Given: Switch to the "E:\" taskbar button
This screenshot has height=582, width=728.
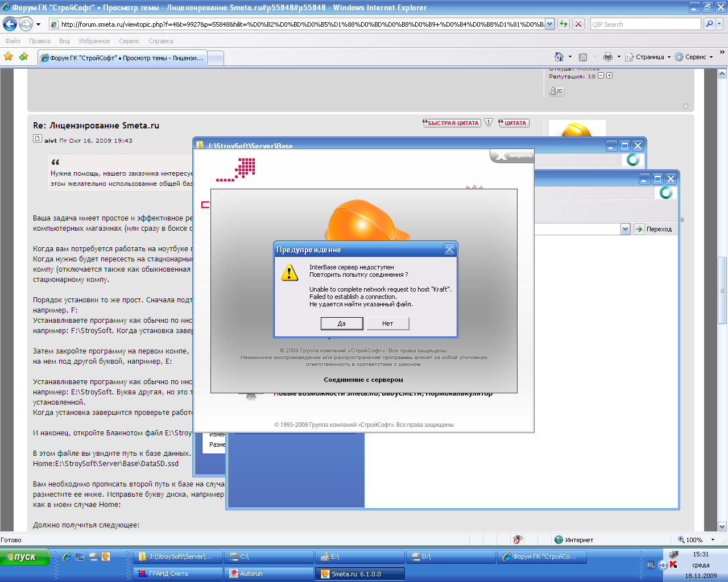Looking at the screenshot, I should click(x=360, y=557).
